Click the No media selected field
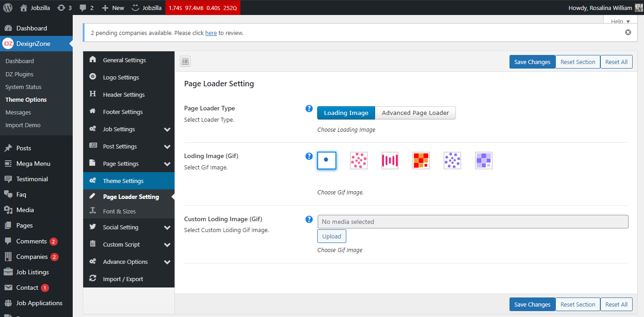This screenshot has width=644, height=317. pos(473,222)
